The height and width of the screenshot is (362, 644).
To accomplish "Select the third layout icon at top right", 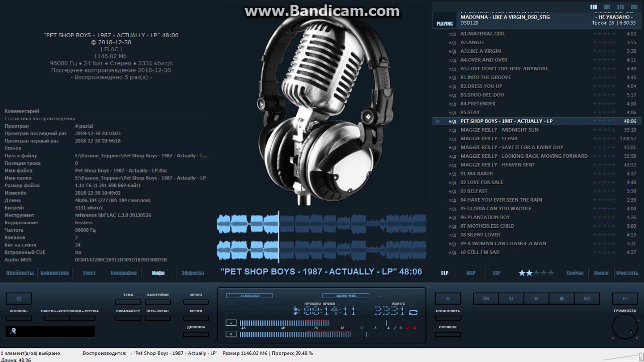I will click(x=620, y=7).
